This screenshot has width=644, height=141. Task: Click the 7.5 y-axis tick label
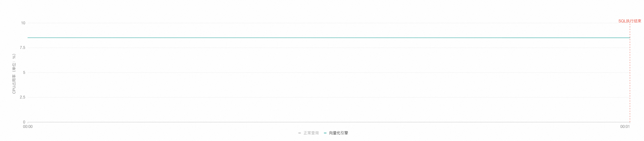[22, 48]
